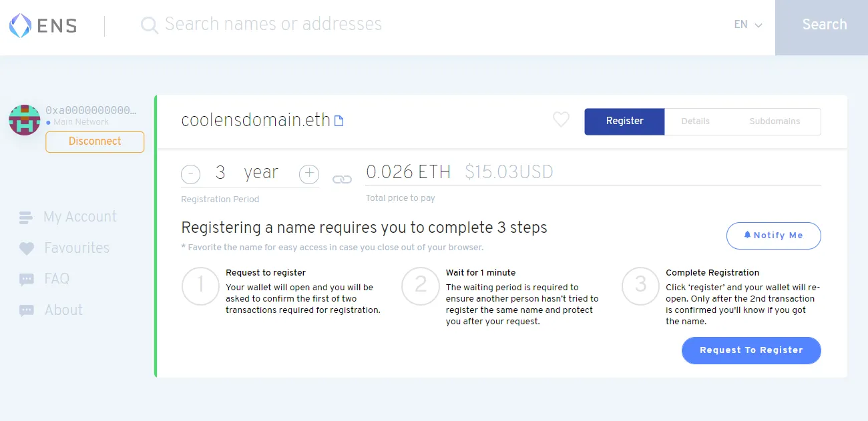This screenshot has width=868, height=421.
Task: Click the ENS logo icon
Action: (20, 25)
